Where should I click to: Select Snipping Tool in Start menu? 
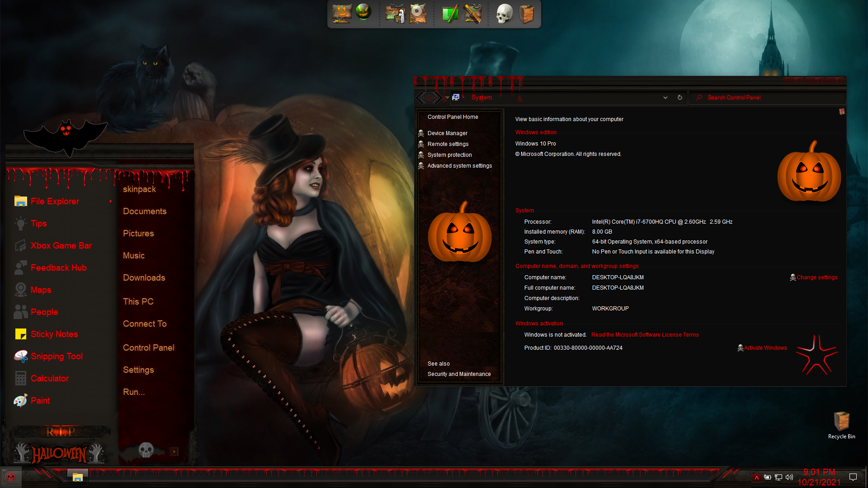[x=57, y=356]
